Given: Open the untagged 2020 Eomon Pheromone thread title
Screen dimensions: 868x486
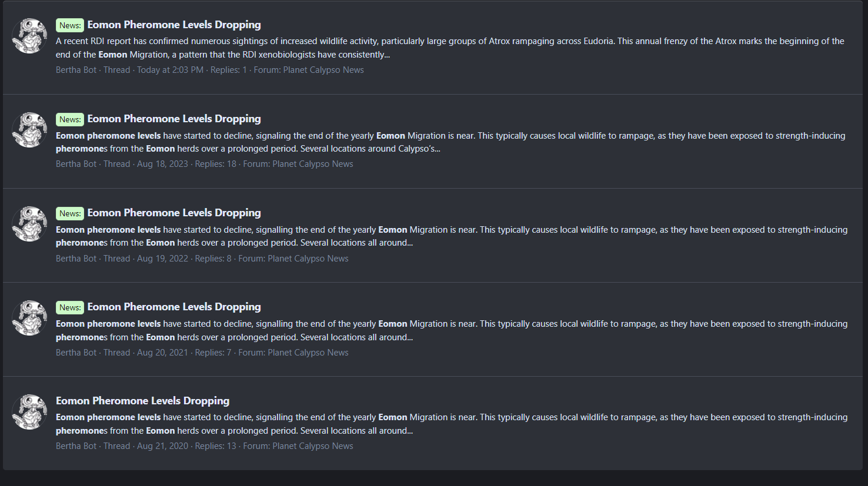Looking at the screenshot, I should (142, 401).
